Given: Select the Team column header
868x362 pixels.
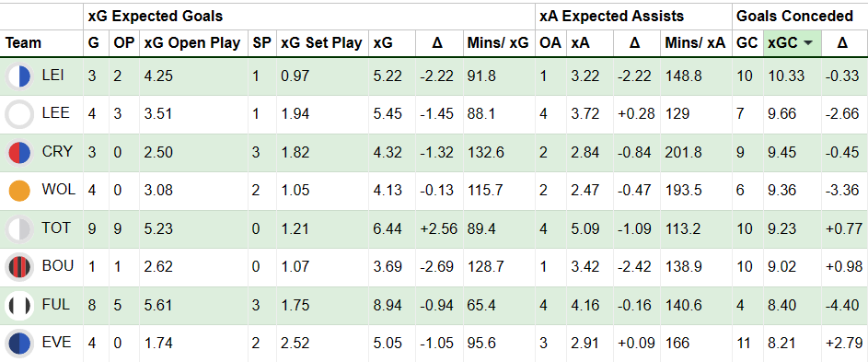Looking at the screenshot, I should [23, 43].
